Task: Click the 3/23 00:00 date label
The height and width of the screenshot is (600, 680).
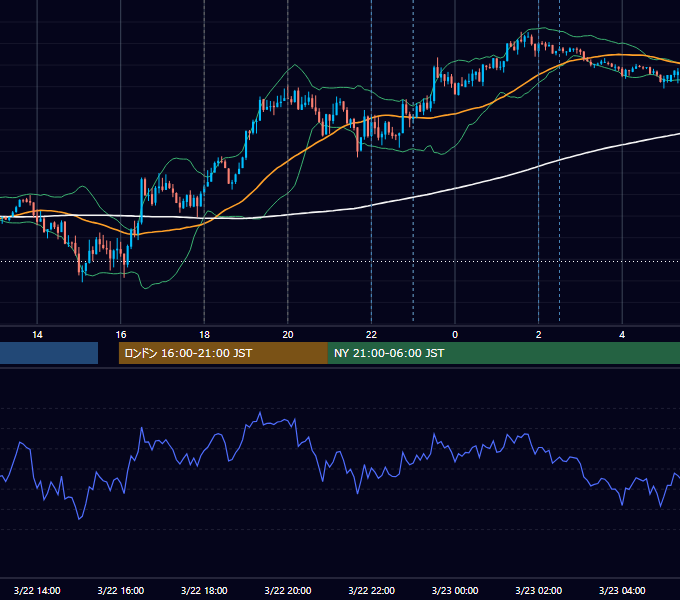Action: pyautogui.click(x=455, y=590)
